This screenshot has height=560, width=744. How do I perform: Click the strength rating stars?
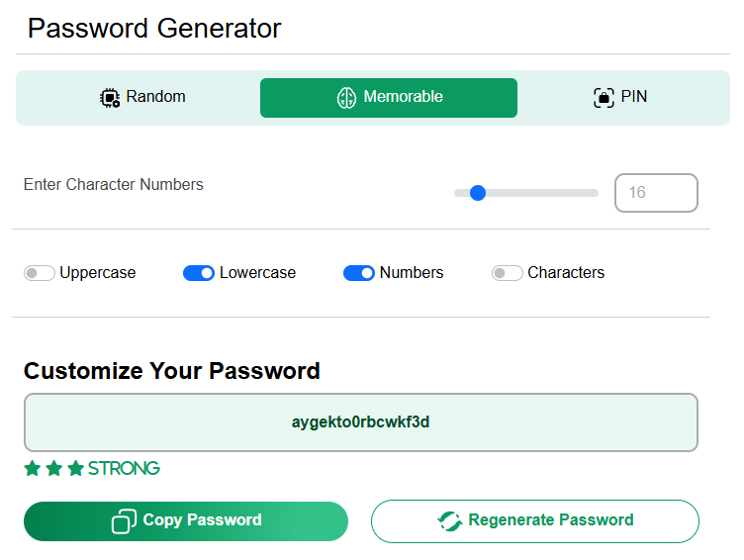54,469
